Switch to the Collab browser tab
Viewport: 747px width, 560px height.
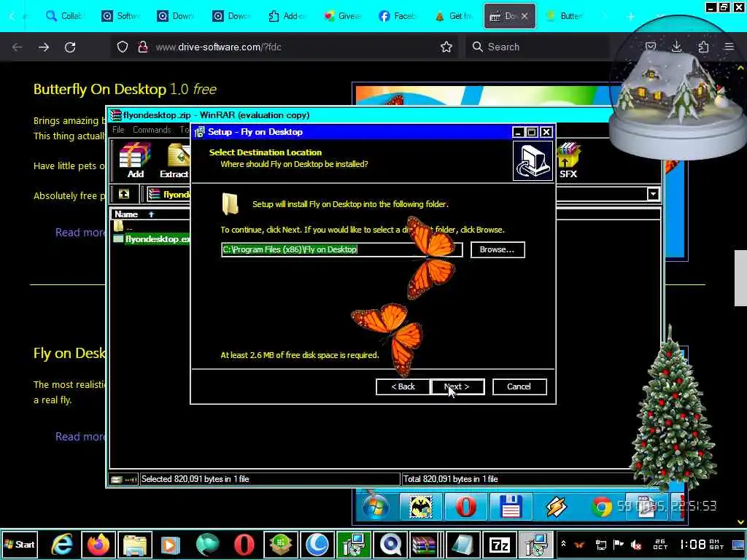[64, 16]
